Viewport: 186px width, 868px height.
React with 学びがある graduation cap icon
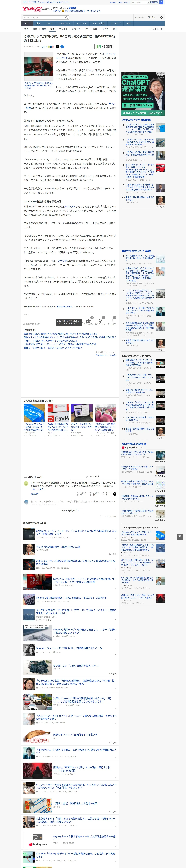(89, 321)
